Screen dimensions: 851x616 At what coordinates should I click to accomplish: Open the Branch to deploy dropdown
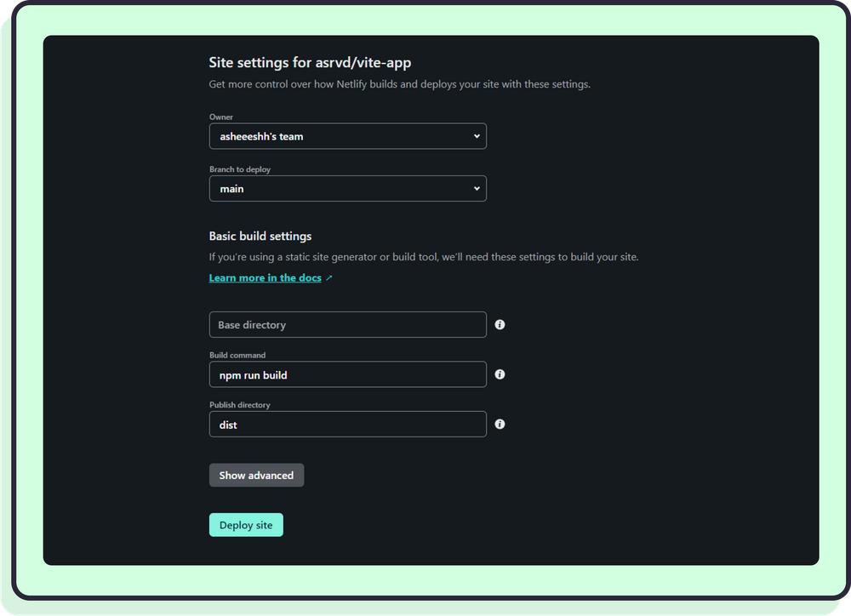click(347, 189)
